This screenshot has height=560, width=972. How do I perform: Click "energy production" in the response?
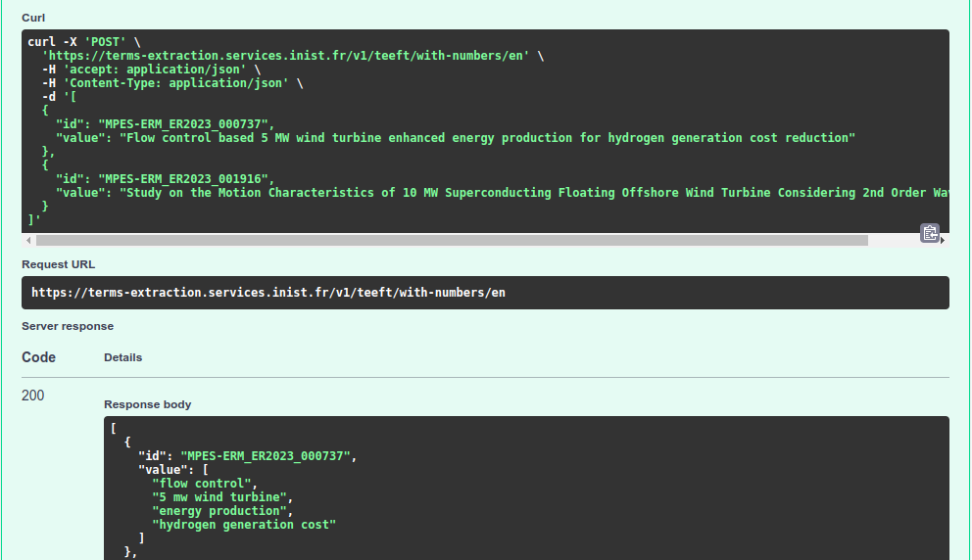tap(221, 511)
